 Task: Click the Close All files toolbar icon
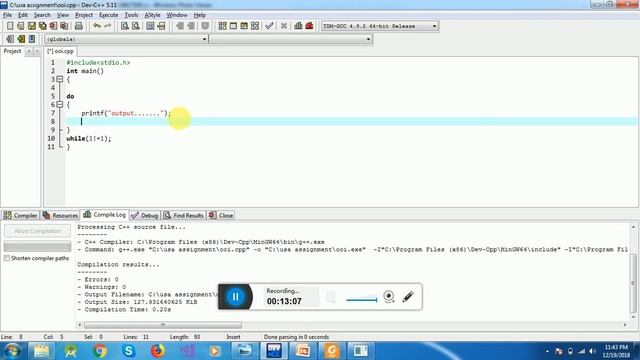pyautogui.click(x=64, y=26)
